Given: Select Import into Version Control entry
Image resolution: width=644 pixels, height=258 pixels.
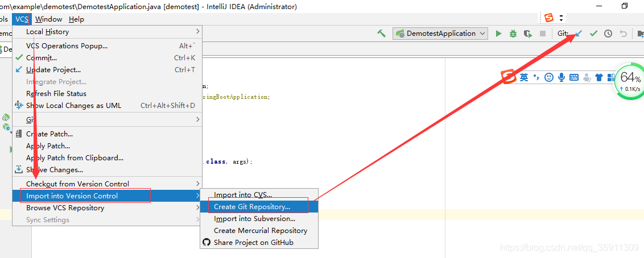Looking at the screenshot, I should 108,195.
